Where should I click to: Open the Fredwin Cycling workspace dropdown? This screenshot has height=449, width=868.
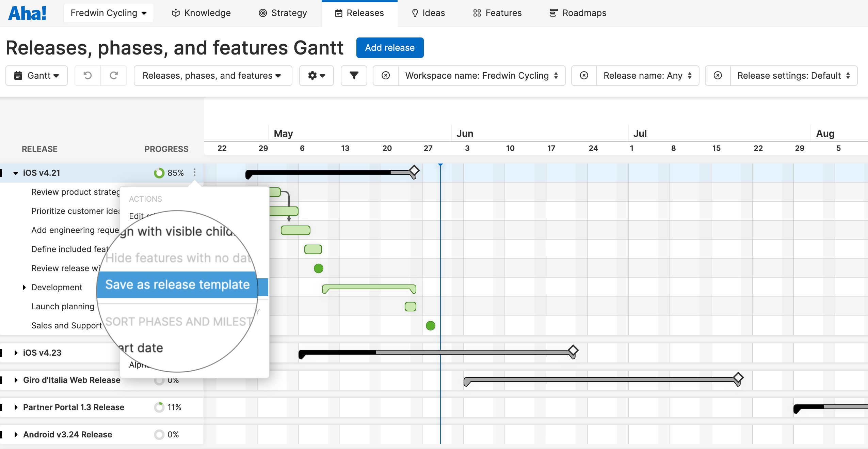(109, 13)
